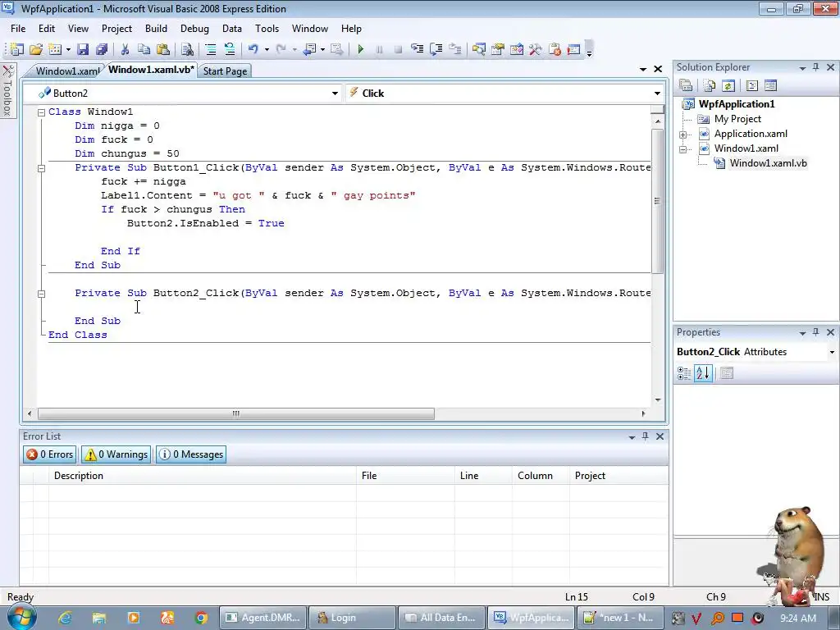This screenshot has width=840, height=630.
Task: Switch to the Start Page tab
Action: (225, 71)
